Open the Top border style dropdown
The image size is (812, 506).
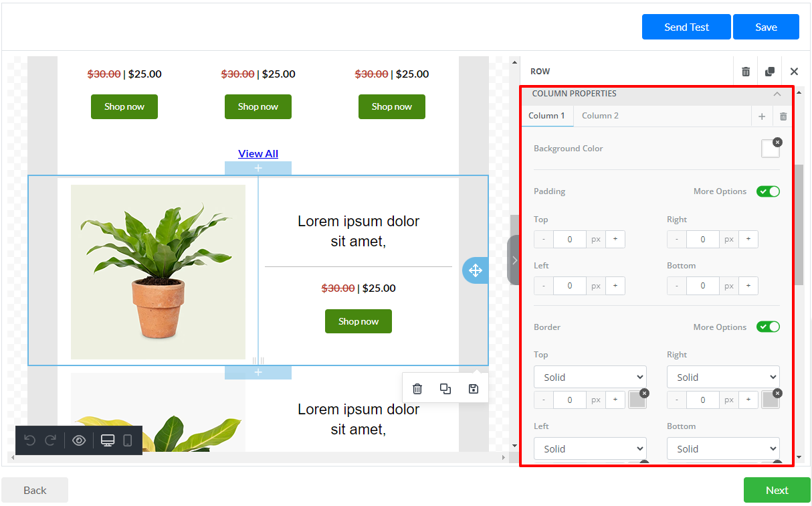(x=590, y=377)
